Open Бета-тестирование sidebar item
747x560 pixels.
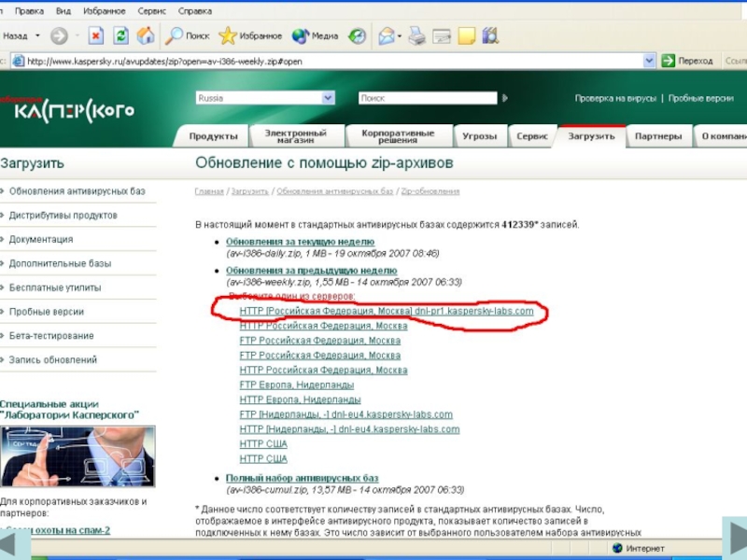[x=51, y=336]
